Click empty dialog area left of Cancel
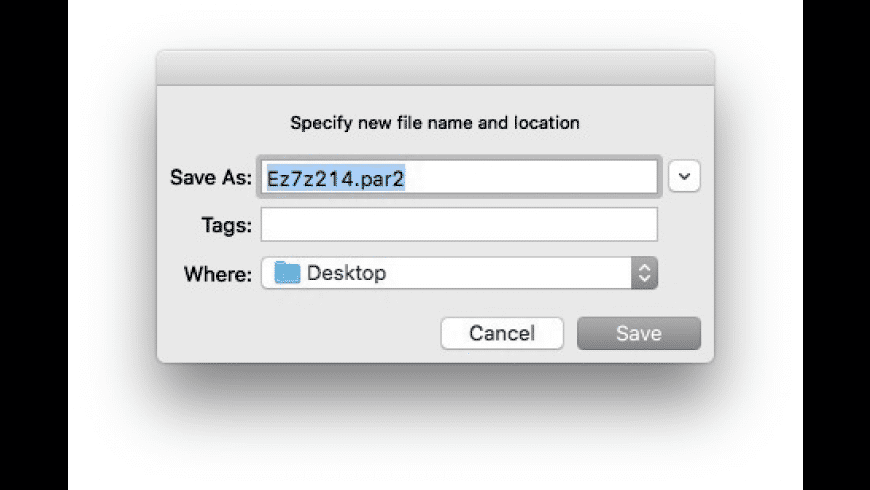This screenshot has height=490, width=870. pyautogui.click(x=300, y=334)
